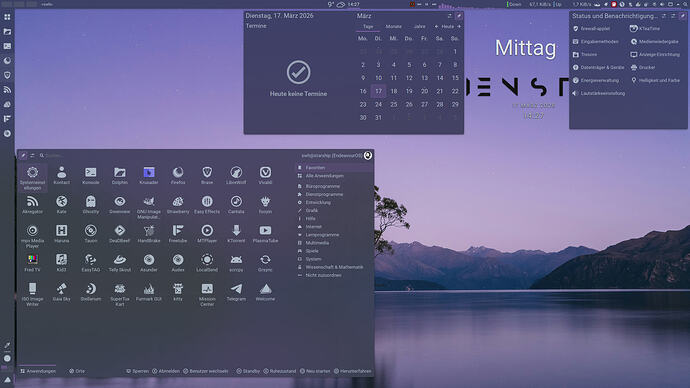Click the launcher search field

click(x=167, y=155)
